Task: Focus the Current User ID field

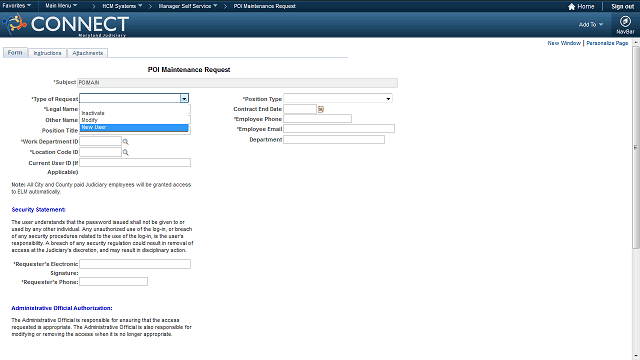Action: point(135,162)
